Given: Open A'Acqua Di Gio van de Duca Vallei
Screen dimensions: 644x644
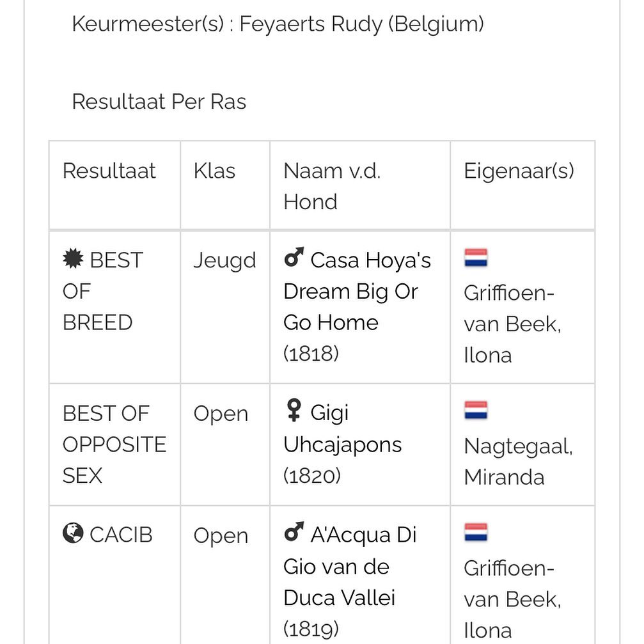Looking at the screenshot, I should click(350, 581).
